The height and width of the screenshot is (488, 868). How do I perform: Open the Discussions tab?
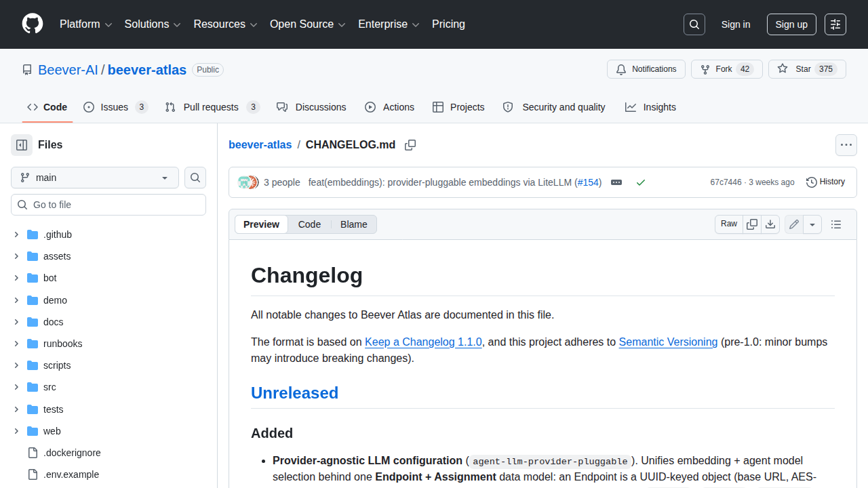click(311, 107)
